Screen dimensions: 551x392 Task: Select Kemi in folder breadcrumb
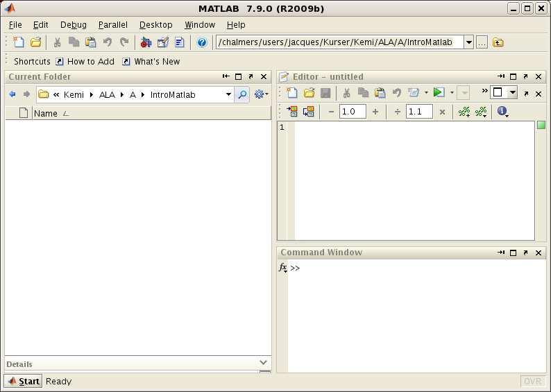click(74, 95)
